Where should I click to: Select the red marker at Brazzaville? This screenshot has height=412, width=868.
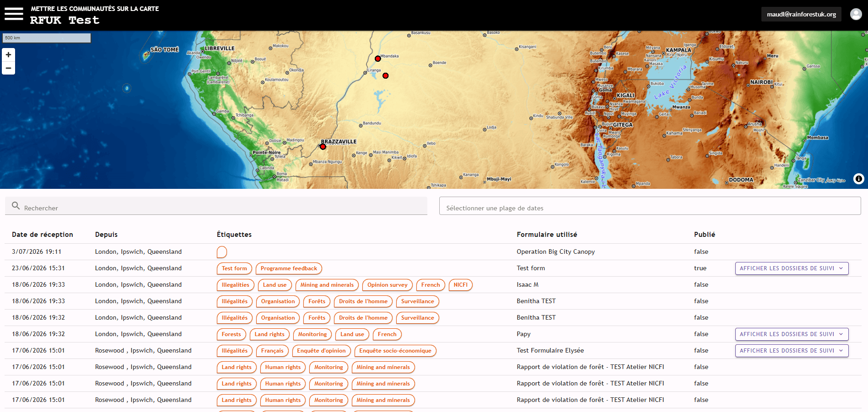point(323,147)
